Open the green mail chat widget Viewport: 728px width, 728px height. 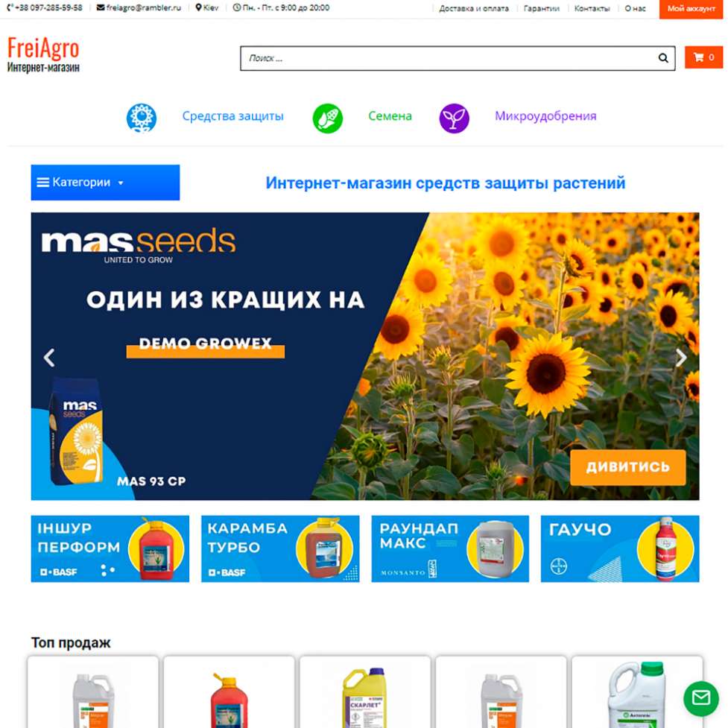[701, 698]
